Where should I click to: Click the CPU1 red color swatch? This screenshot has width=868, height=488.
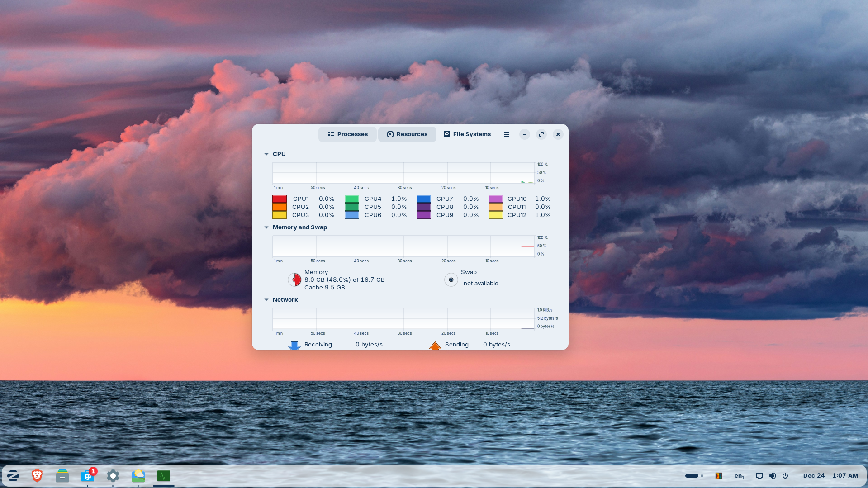[279, 199]
